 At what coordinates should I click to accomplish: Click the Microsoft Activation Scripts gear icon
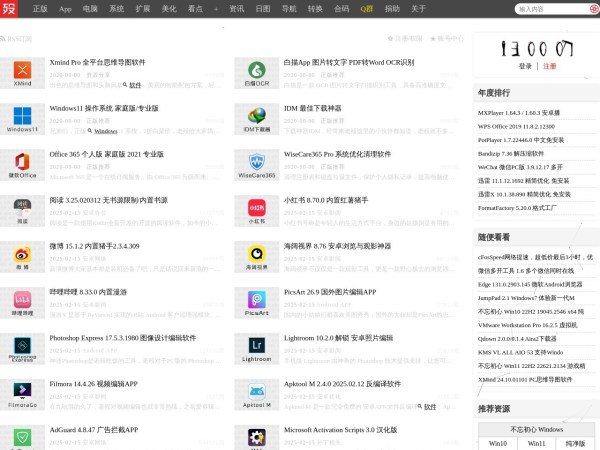coord(257,437)
